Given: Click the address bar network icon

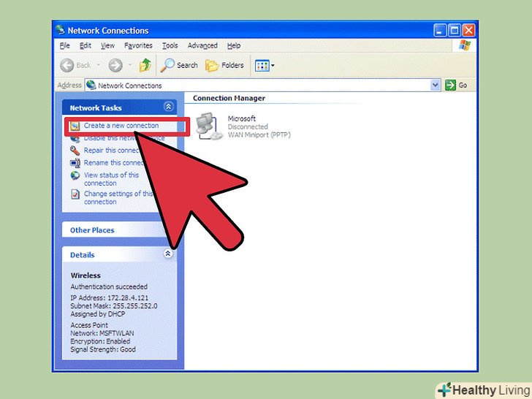Looking at the screenshot, I should coord(91,85).
